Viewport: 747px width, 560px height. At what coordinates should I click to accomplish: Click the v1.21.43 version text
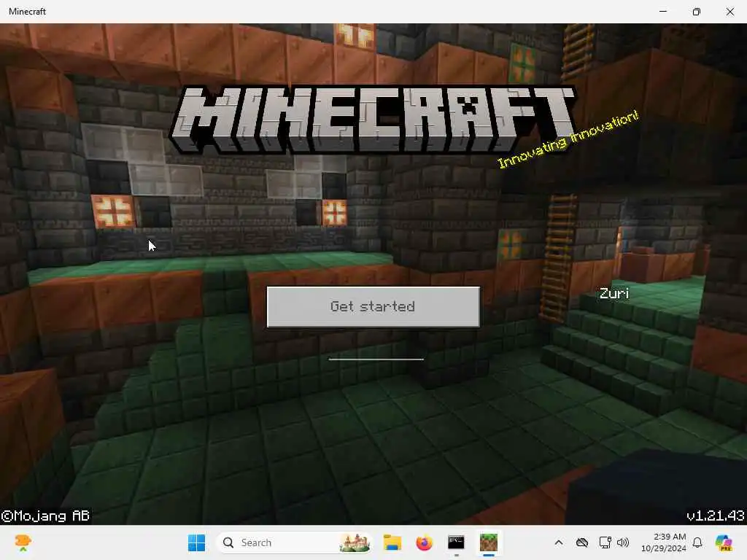point(715,516)
